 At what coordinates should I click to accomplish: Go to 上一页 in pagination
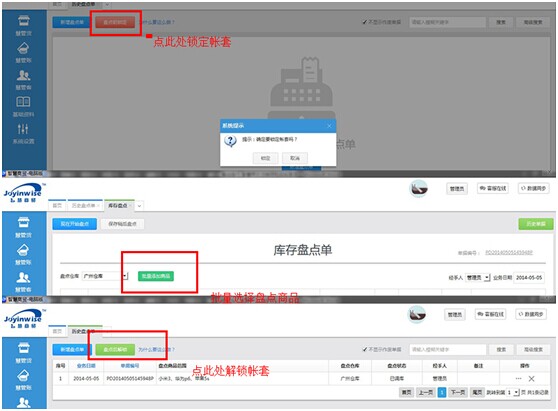(x=426, y=392)
